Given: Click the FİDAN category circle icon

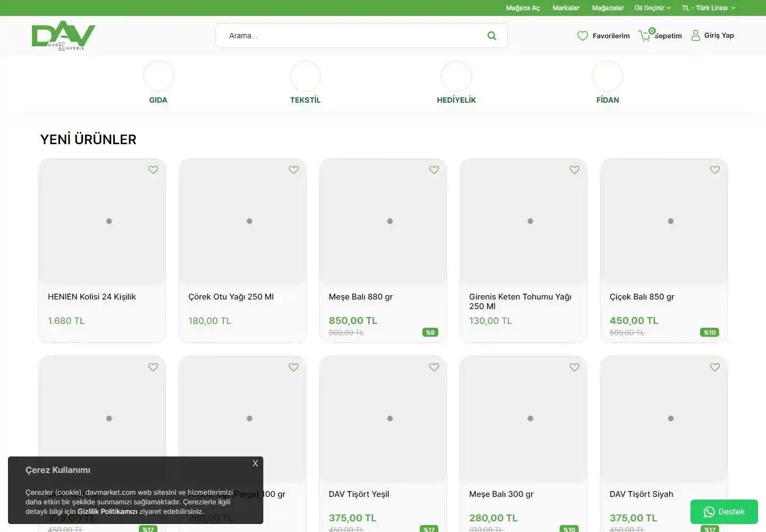Looking at the screenshot, I should (x=607, y=76).
